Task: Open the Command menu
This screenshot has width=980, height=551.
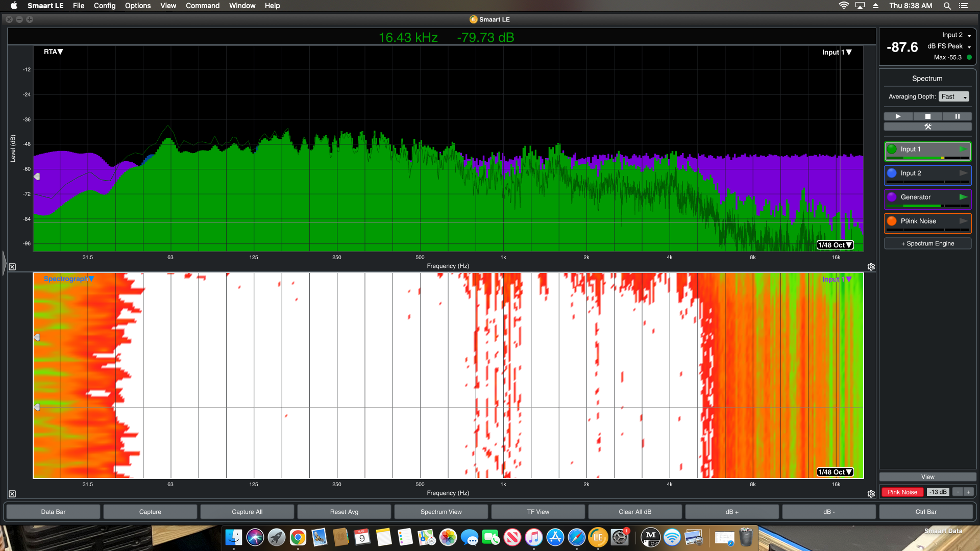Action: pyautogui.click(x=203, y=6)
